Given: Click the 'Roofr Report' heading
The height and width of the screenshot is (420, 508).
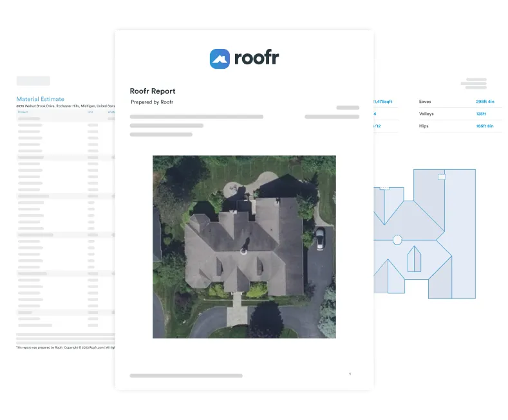Looking at the screenshot, I should [153, 91].
